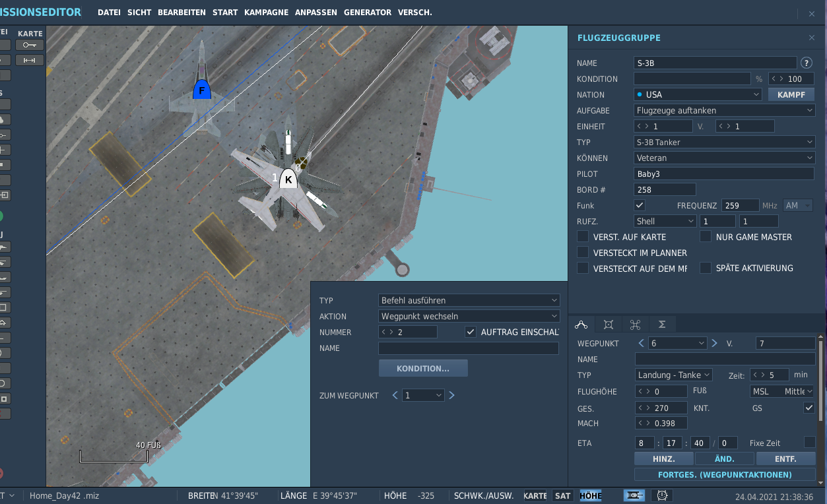This screenshot has width=827, height=504.
Task: Open the route waypoints tab icon
Action: point(581,324)
